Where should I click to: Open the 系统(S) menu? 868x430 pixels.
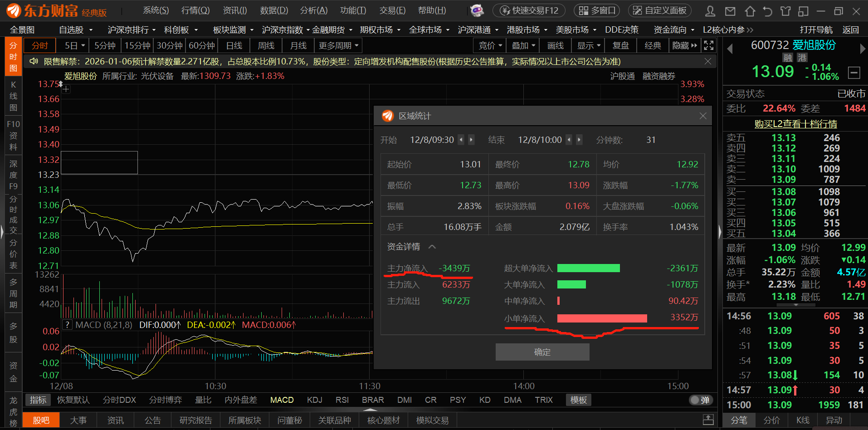[x=156, y=10]
